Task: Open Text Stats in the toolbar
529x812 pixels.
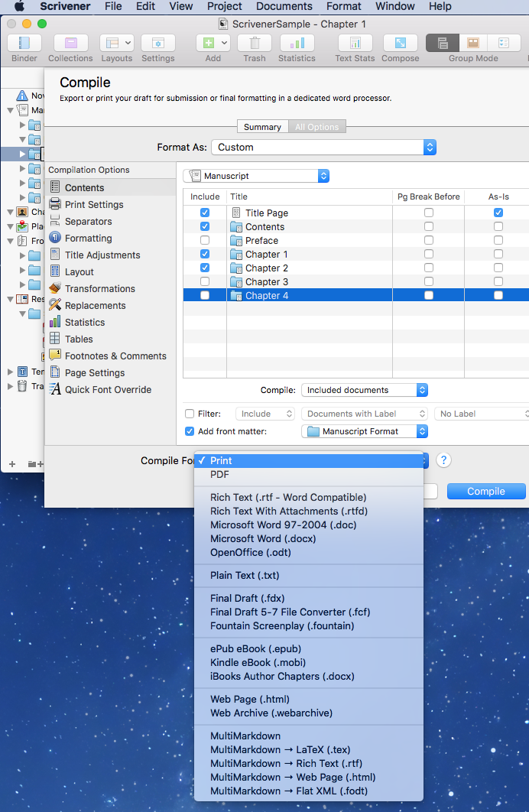Action: [x=355, y=43]
